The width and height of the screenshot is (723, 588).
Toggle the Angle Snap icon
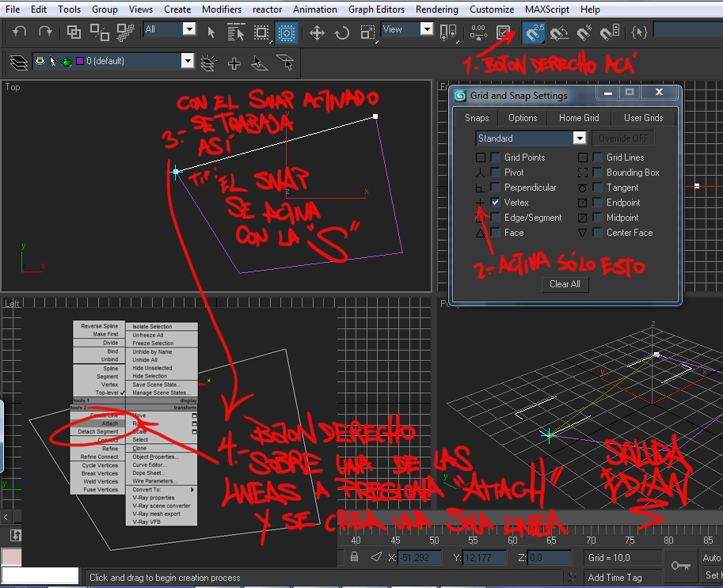559,32
